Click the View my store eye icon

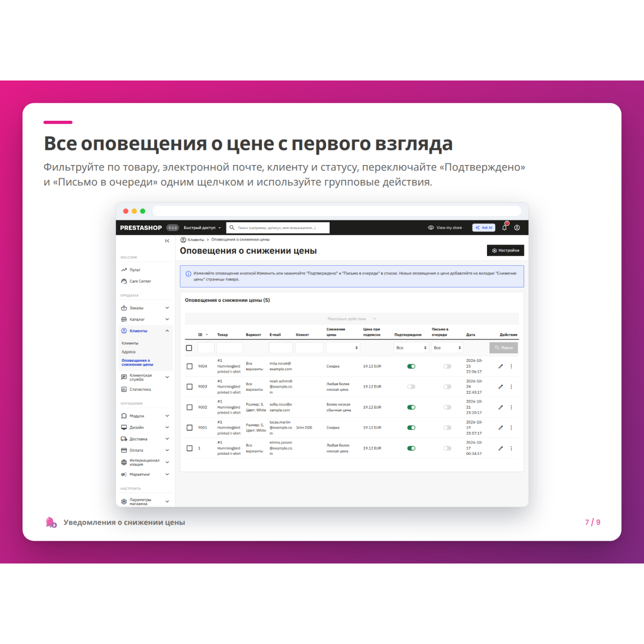431,228
